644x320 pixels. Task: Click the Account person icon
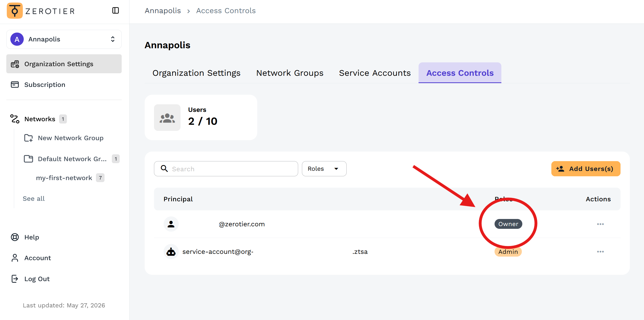15,258
